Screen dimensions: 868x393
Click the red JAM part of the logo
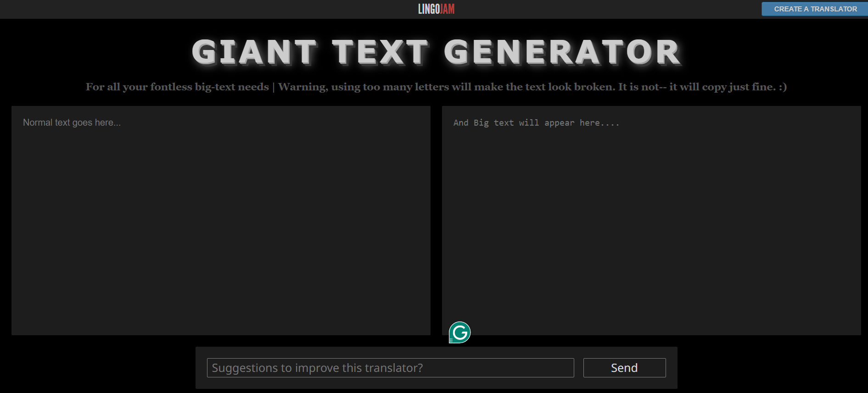coord(448,9)
